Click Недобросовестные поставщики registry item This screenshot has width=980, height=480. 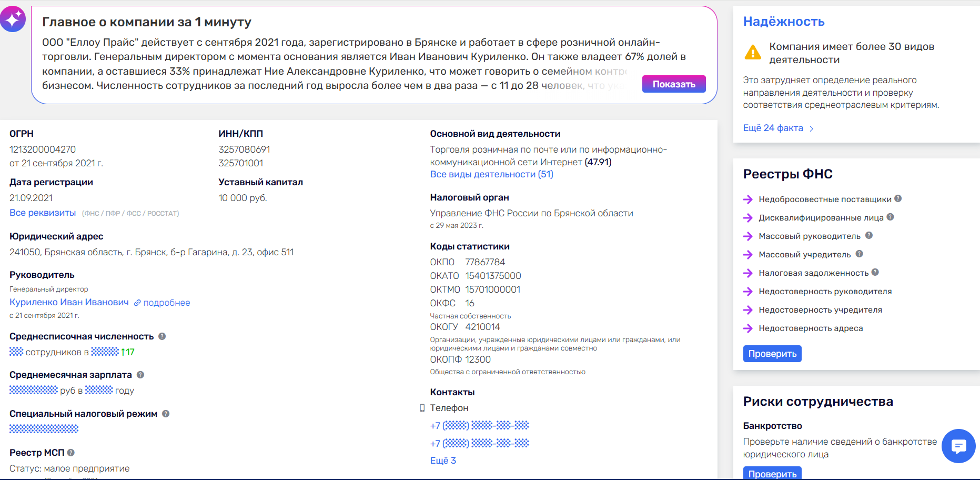825,199
